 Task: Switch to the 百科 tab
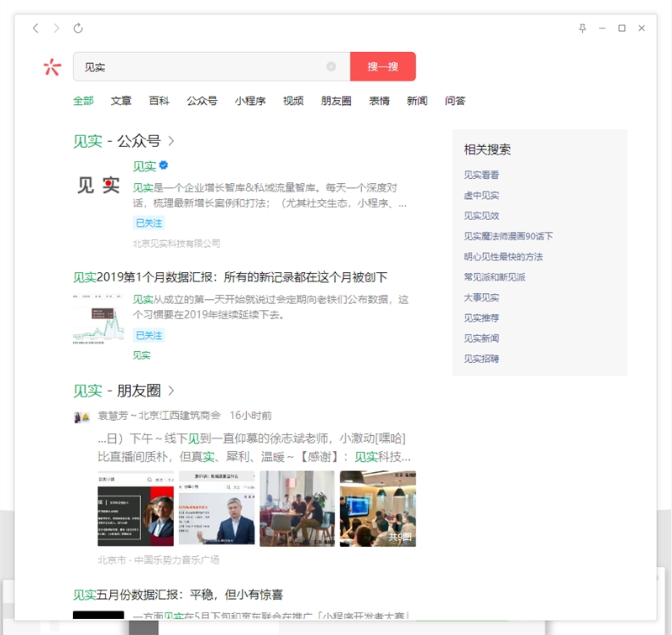click(x=159, y=101)
